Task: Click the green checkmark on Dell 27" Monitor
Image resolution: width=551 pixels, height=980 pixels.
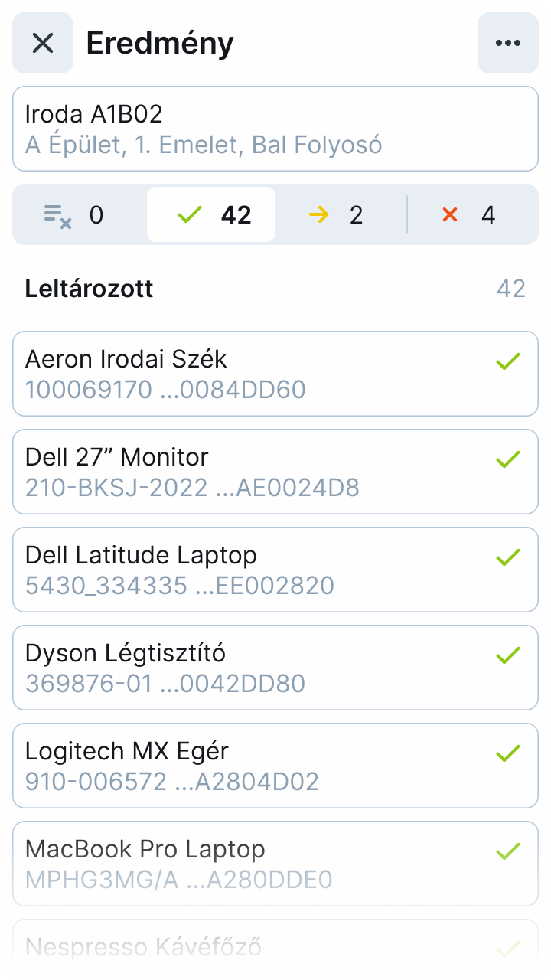Action: click(508, 459)
